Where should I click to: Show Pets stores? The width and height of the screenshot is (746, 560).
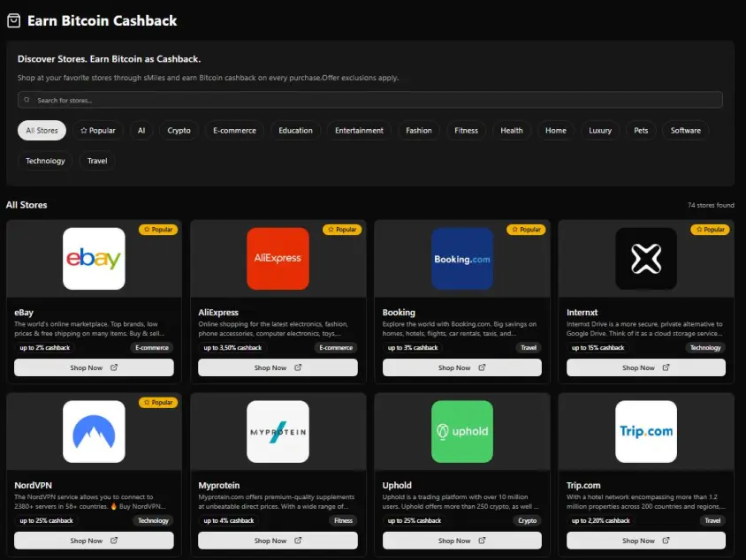641,130
